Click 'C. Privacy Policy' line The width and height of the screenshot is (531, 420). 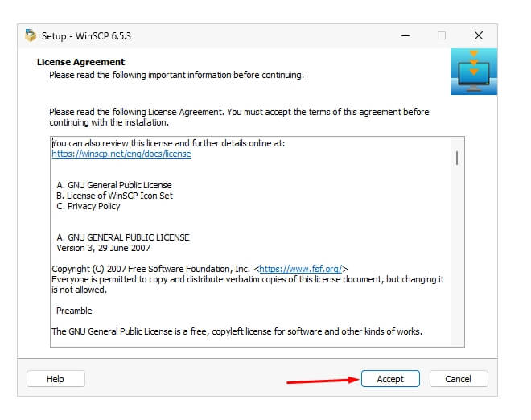88,206
